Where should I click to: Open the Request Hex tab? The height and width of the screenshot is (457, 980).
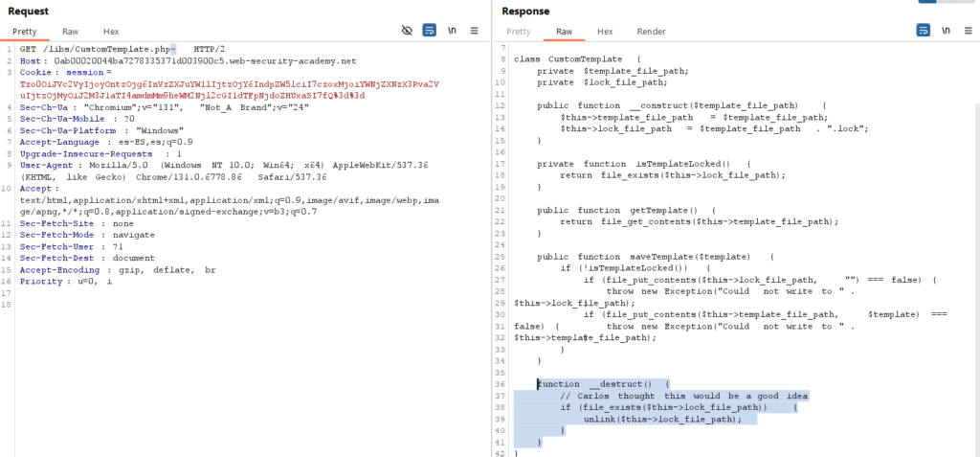(x=111, y=32)
